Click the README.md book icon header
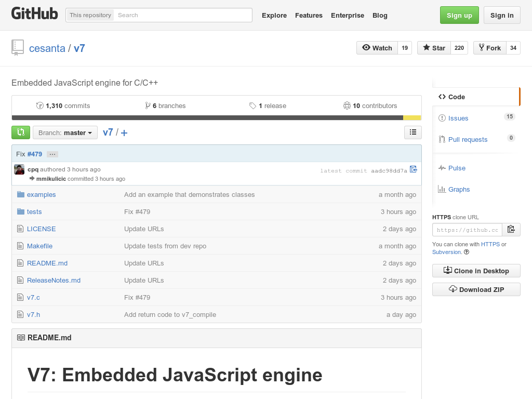This screenshot has height=399, width=532. pos(21,338)
